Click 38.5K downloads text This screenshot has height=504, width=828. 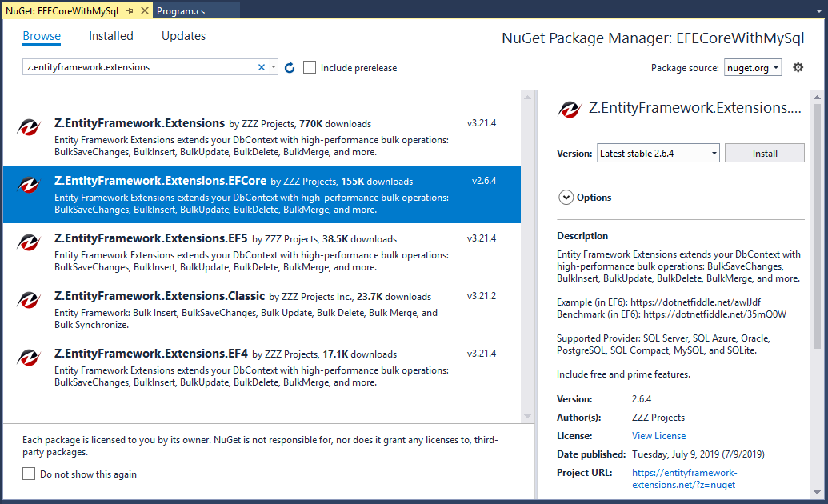(360, 238)
